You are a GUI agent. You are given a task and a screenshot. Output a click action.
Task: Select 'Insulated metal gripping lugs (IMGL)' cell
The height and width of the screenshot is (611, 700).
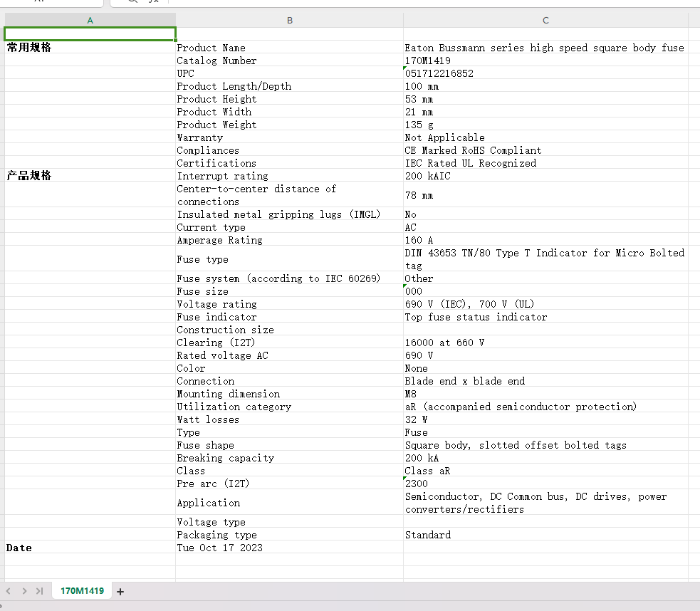(x=289, y=214)
